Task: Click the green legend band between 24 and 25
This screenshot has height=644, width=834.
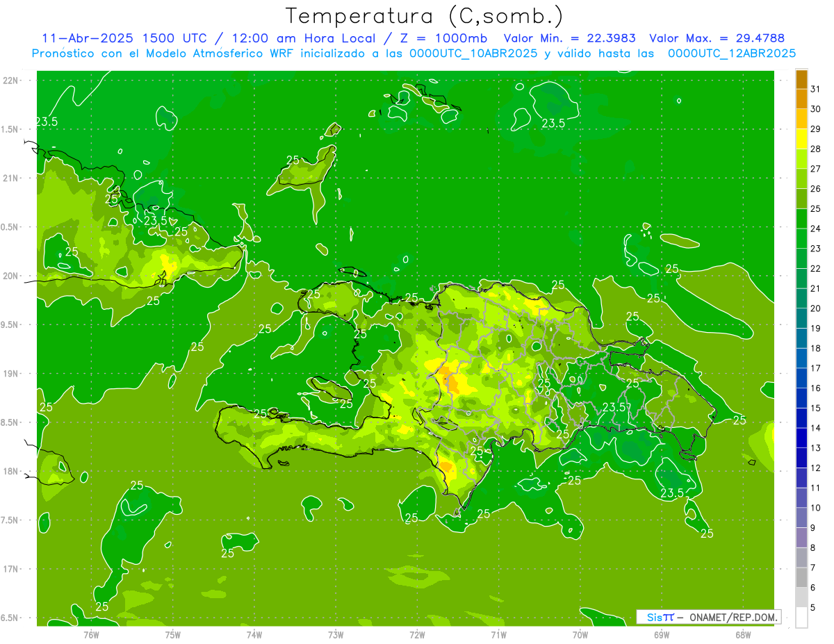Action: [x=801, y=219]
